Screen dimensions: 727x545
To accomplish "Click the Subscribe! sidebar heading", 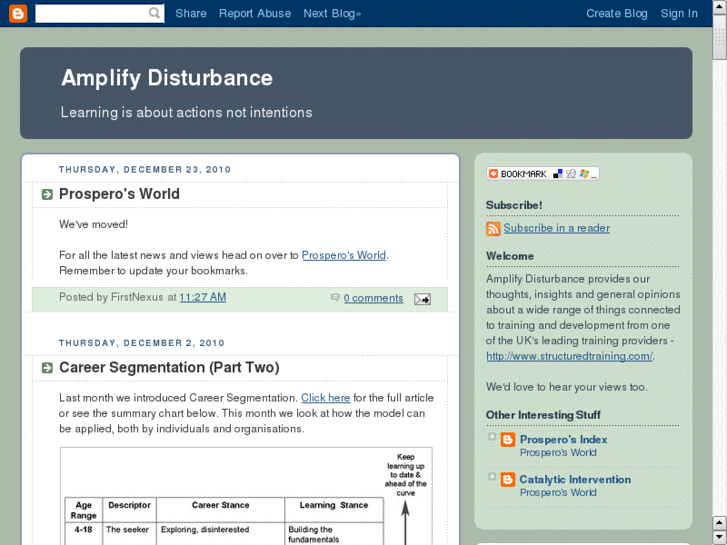I will tap(514, 205).
